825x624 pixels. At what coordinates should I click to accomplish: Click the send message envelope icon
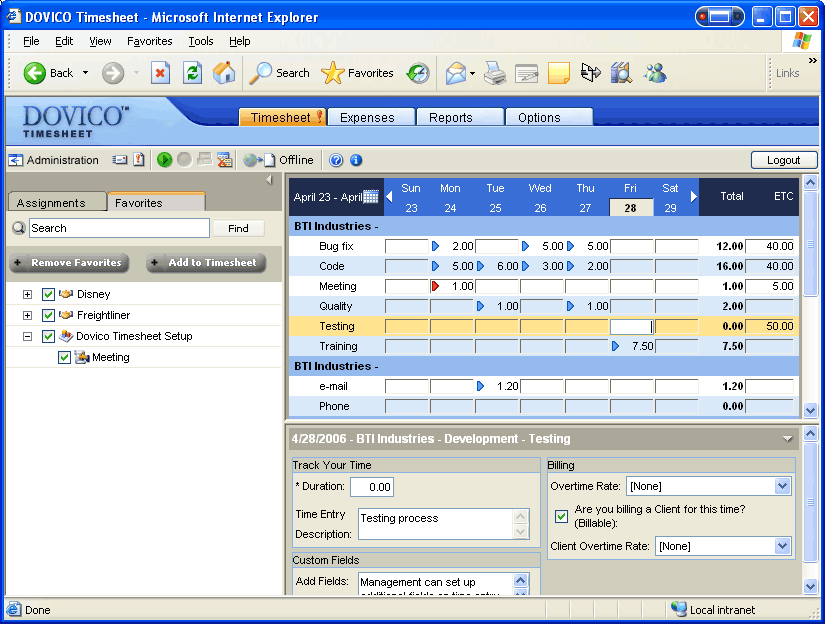click(x=120, y=159)
